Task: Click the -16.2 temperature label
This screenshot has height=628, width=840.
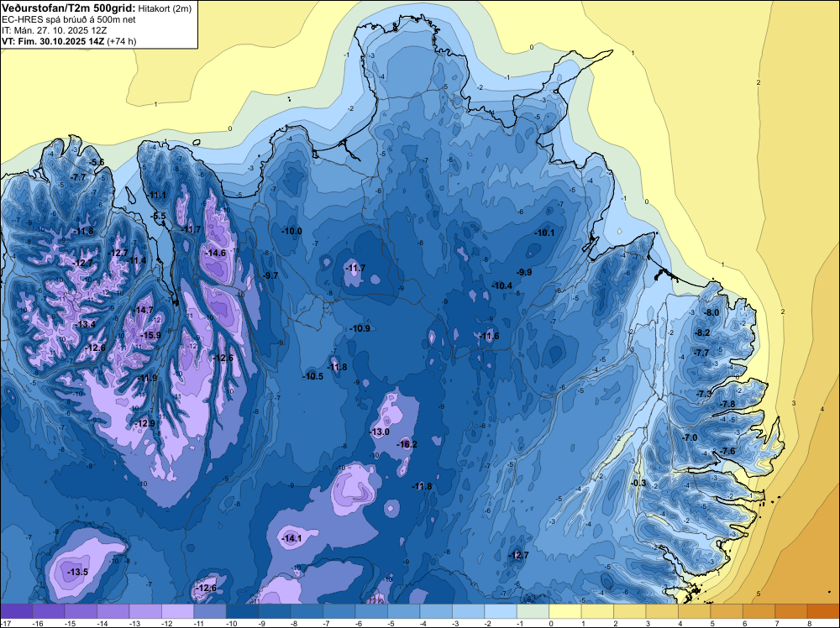Action: (407, 444)
